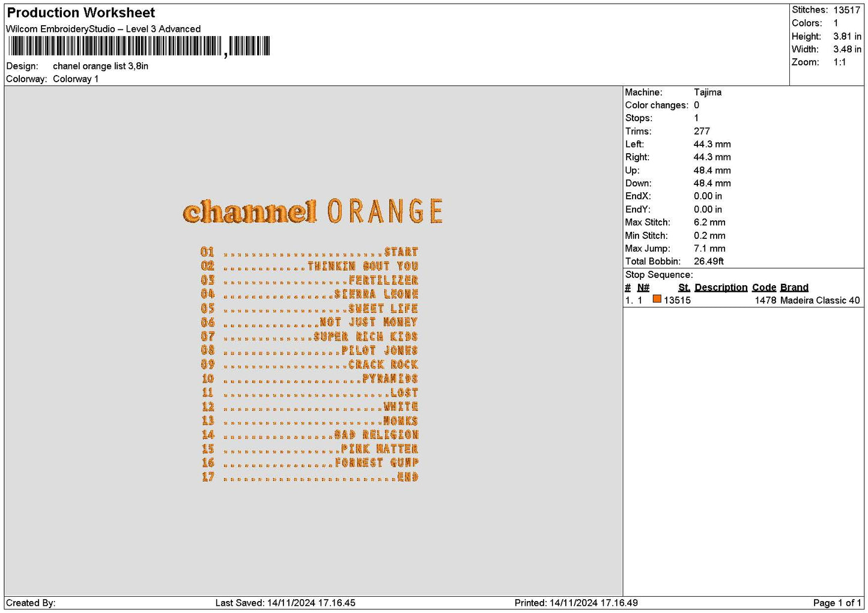Image resolution: width=868 pixels, height=613 pixels.
Task: Click 'Wilcom EmbroideryStudio – Level 3 Advanced' text
Action: pyautogui.click(x=103, y=29)
